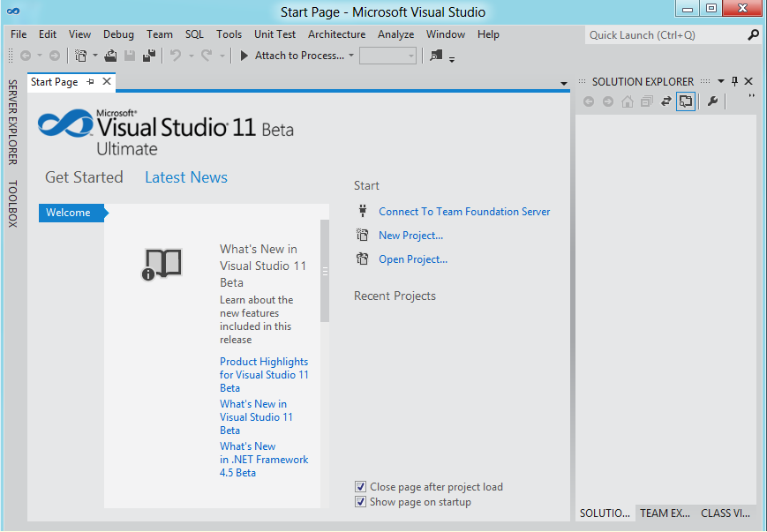The width and height of the screenshot is (767, 532).
Task: Click Sync with Active Document icon
Action: tap(665, 101)
